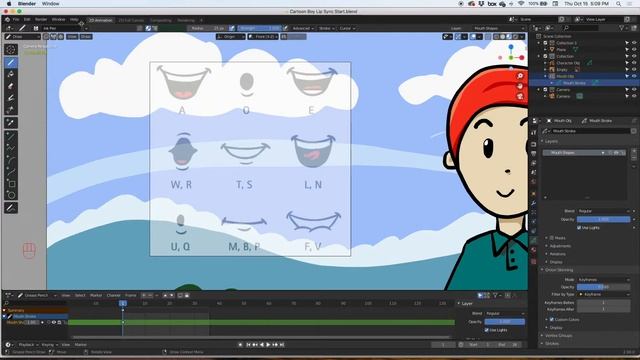Click the camera view icon in the viewport
This screenshot has height=360, width=640.
click(x=520, y=96)
